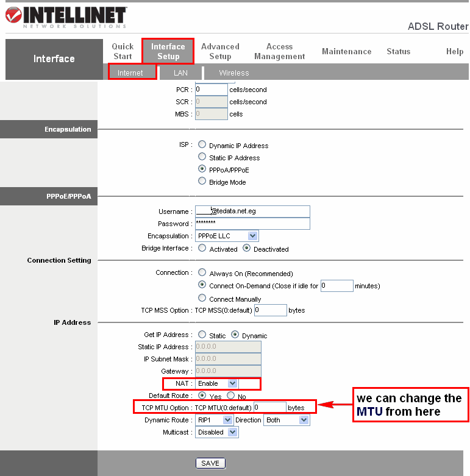Screen dimensions: 470x476
Task: Click the Intellinet logo
Action: 66,17
